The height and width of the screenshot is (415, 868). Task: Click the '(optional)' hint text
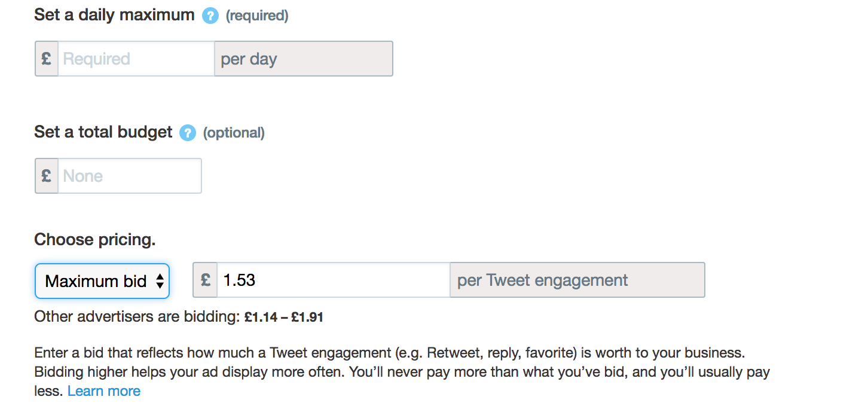pos(234,133)
